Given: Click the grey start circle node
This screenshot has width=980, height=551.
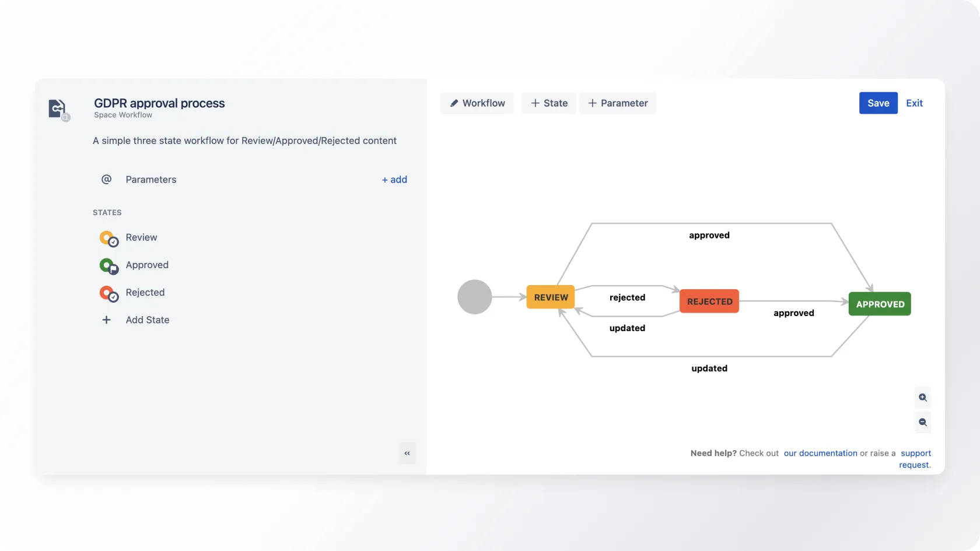Looking at the screenshot, I should (x=474, y=297).
